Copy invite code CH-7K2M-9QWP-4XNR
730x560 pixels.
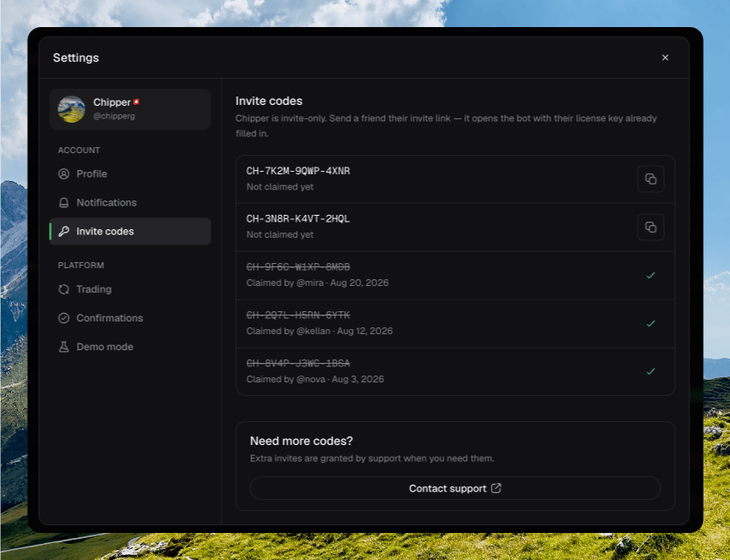point(650,178)
